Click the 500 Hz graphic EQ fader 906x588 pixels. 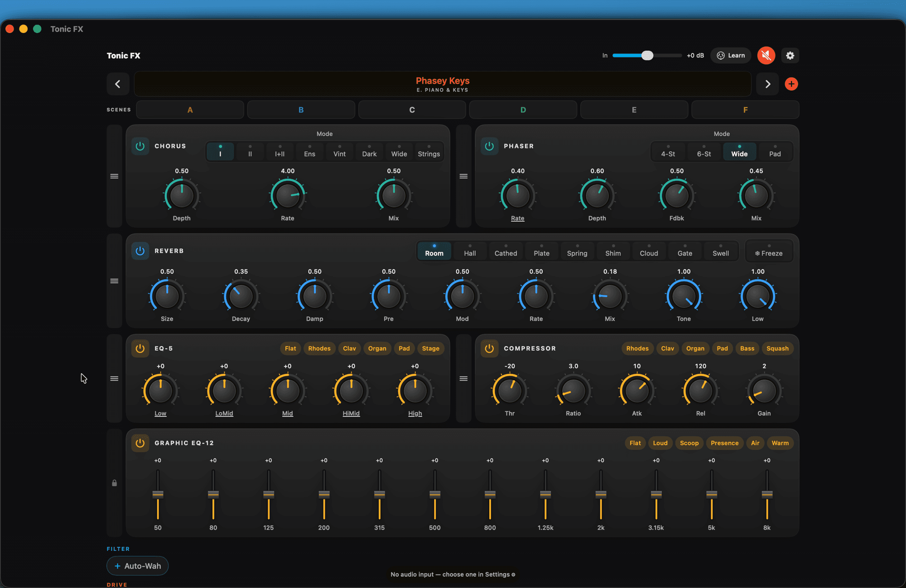(x=435, y=494)
